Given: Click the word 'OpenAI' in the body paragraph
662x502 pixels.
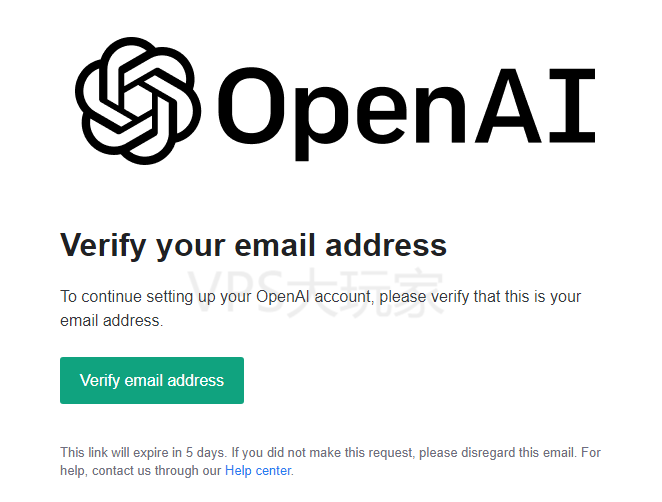Looking at the screenshot, I should 283,296.
